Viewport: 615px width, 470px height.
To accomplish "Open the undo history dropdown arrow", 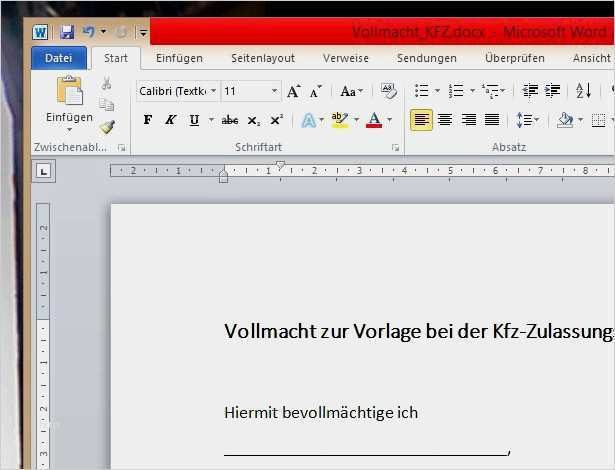I will tap(103, 31).
